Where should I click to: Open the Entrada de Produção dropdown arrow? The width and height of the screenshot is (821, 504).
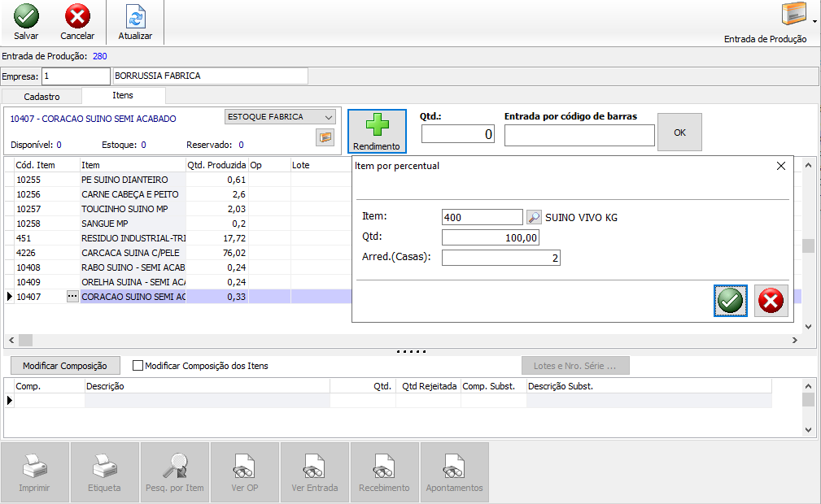coord(814,21)
